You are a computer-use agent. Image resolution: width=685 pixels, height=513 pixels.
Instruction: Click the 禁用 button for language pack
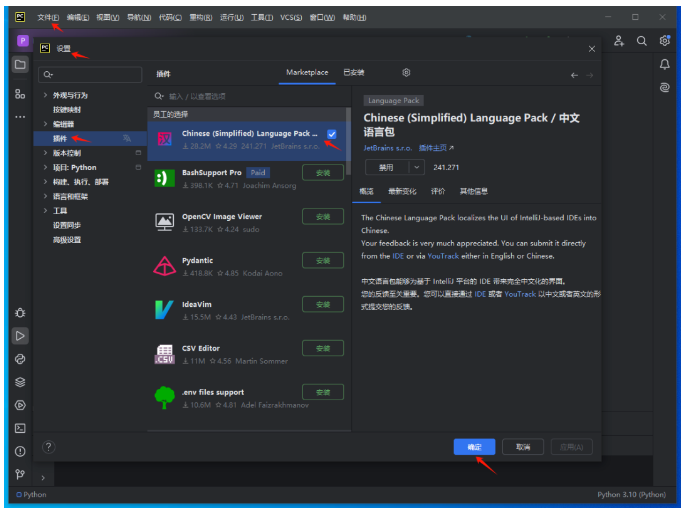point(387,167)
